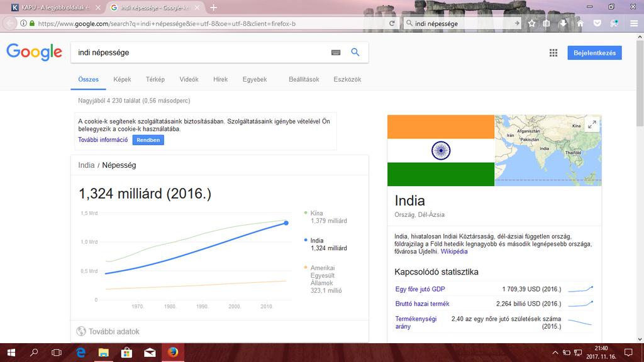Click the Firefox toolbar search box

[x=462, y=23]
